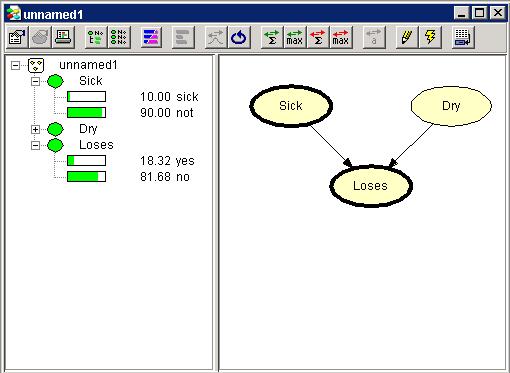Viewport: 510px width, 373px height.
Task: Collapse the unnamed1 root tree node
Action: 15,65
